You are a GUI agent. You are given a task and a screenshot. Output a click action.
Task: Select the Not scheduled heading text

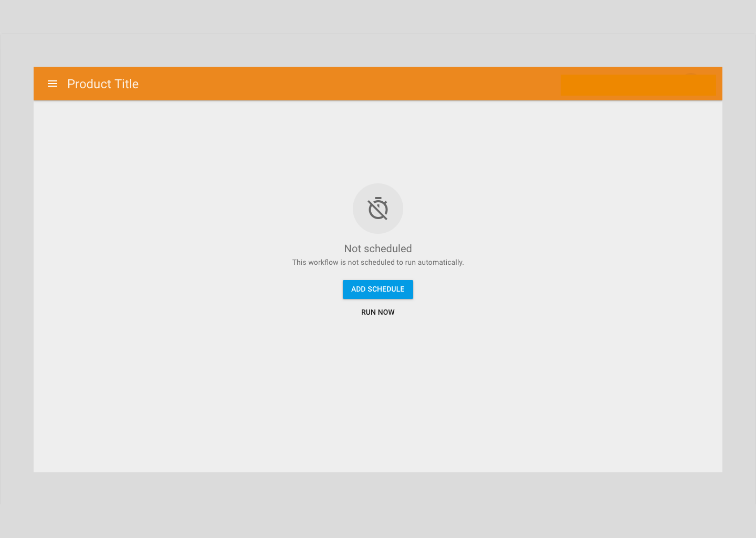coord(378,249)
